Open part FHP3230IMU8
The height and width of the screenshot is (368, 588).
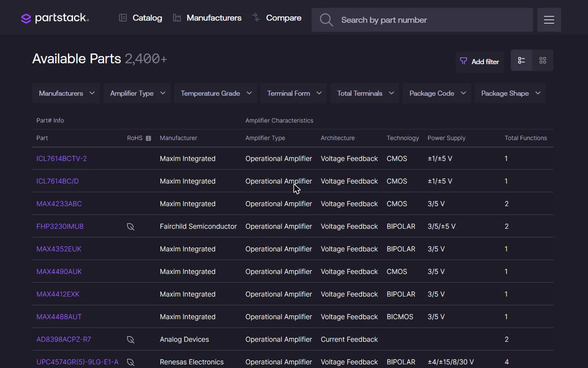pos(60,226)
